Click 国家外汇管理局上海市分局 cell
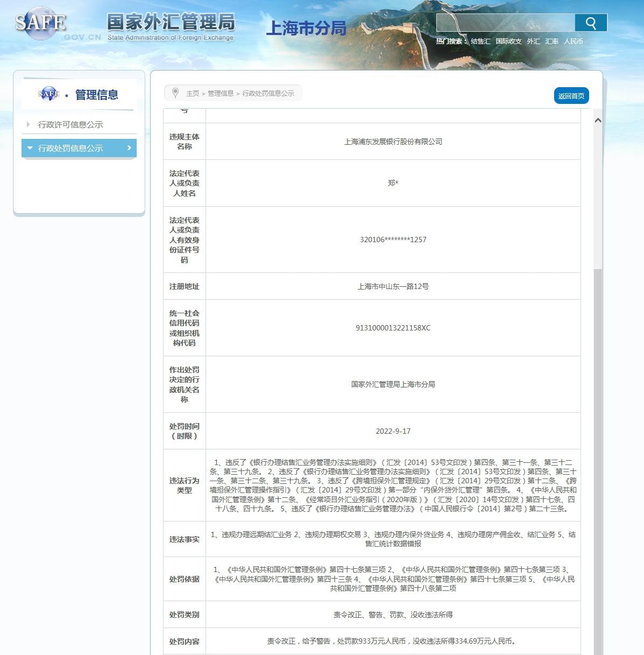Screen dimensions: 644x655 coord(393,384)
